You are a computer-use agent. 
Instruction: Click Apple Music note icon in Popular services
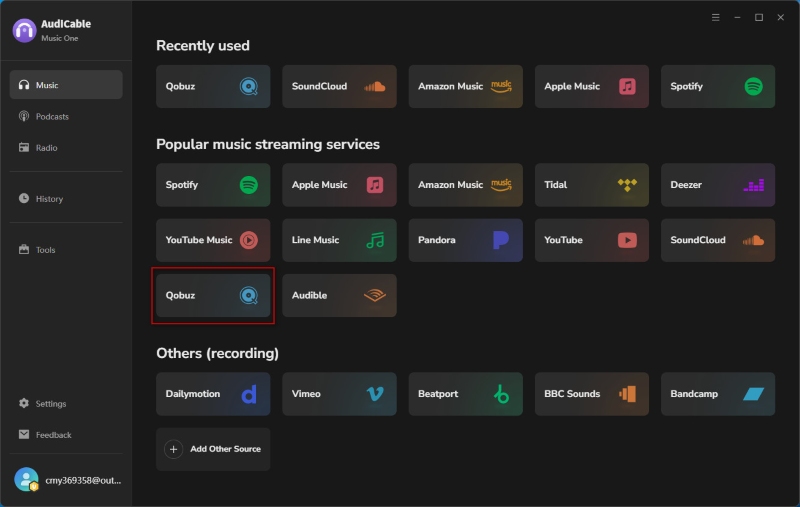tap(374, 185)
